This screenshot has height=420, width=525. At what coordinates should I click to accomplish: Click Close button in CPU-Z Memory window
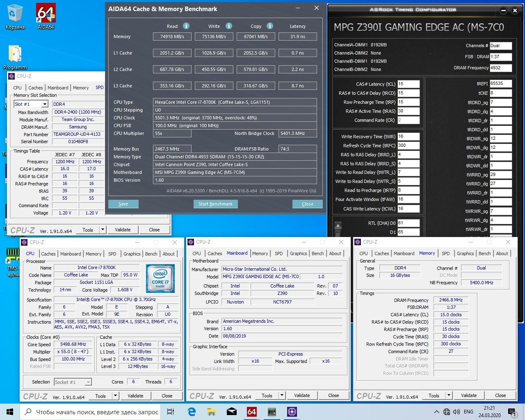click(500, 395)
